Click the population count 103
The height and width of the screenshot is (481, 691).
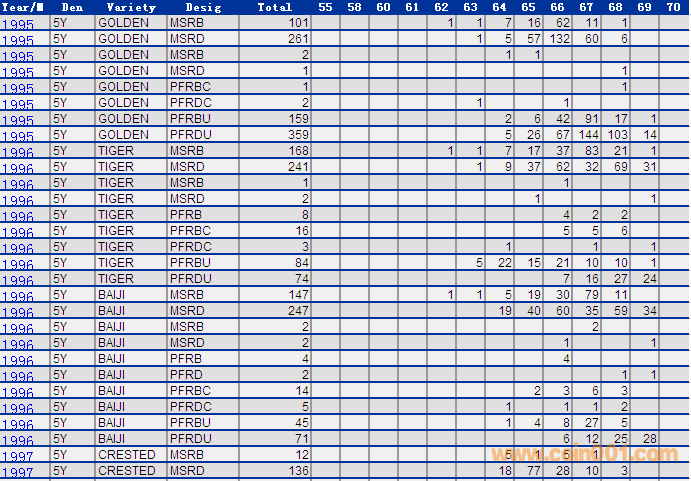coord(617,135)
